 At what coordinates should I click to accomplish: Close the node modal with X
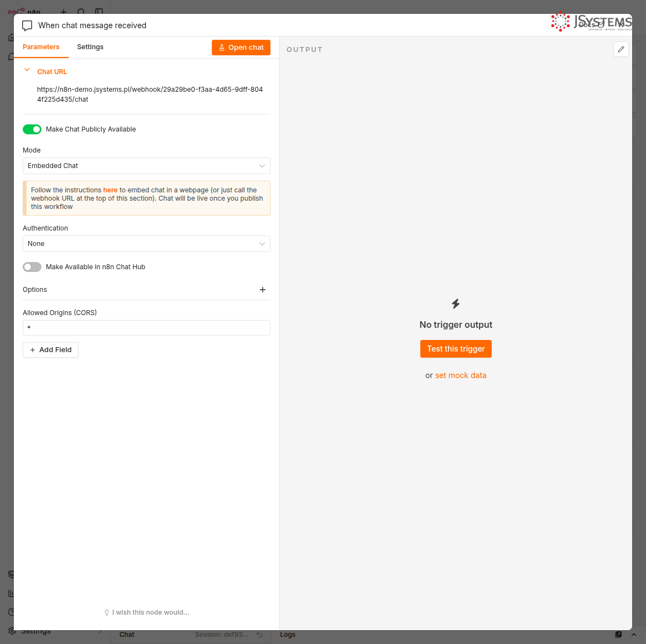621,25
